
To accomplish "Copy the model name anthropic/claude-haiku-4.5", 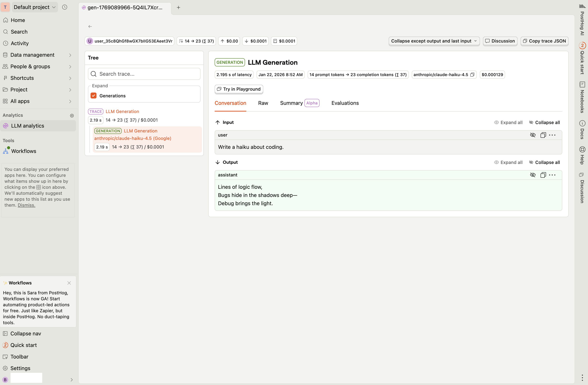I will [x=472, y=75].
